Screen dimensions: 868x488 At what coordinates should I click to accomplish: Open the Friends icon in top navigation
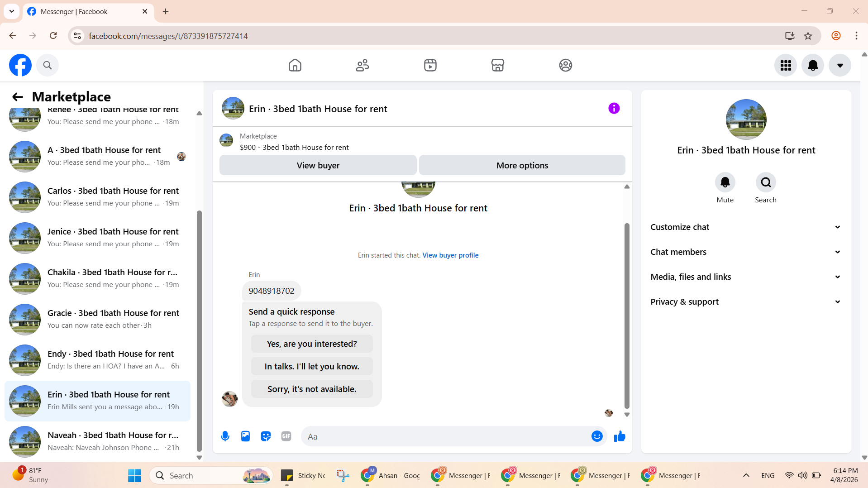(362, 65)
